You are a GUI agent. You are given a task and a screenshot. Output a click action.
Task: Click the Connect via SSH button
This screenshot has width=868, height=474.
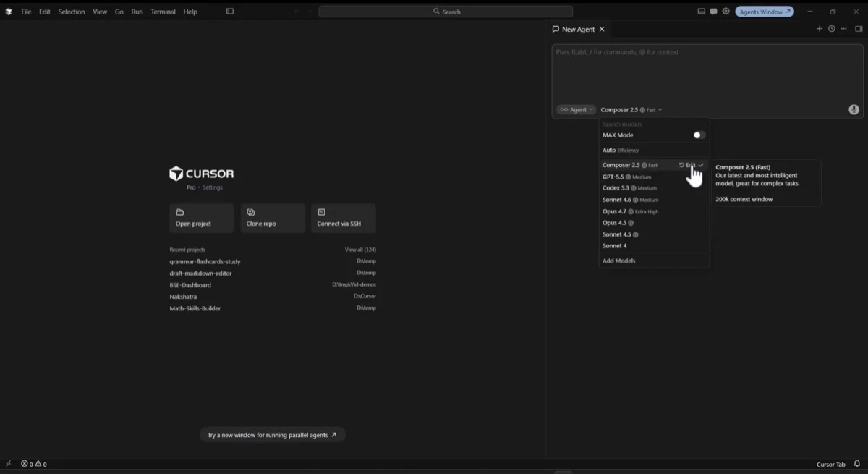[344, 218]
